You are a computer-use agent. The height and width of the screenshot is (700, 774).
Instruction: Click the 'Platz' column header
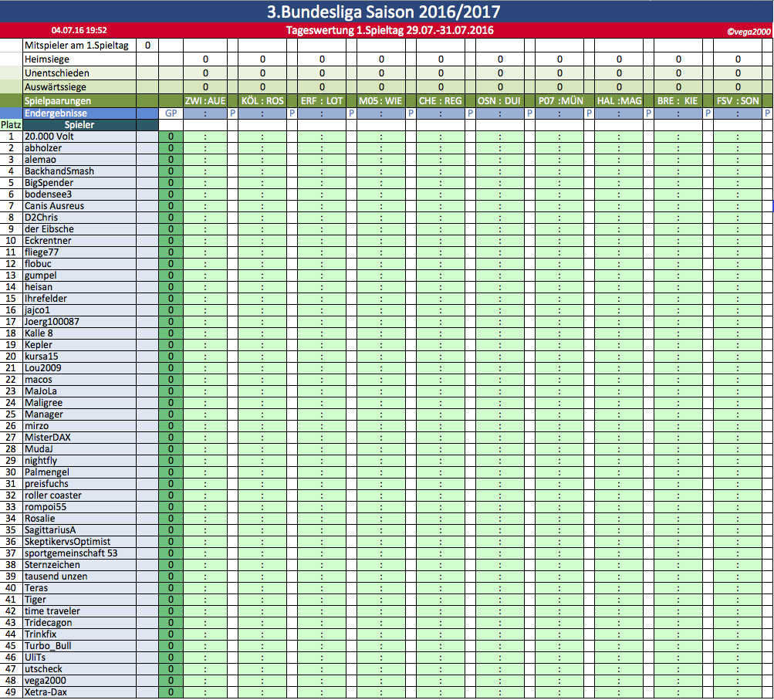[x=11, y=124]
